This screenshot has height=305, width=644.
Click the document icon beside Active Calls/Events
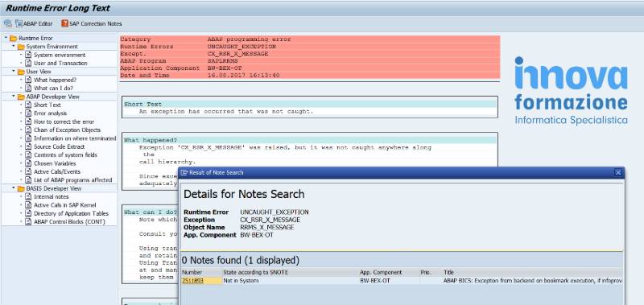pyautogui.click(x=28, y=171)
